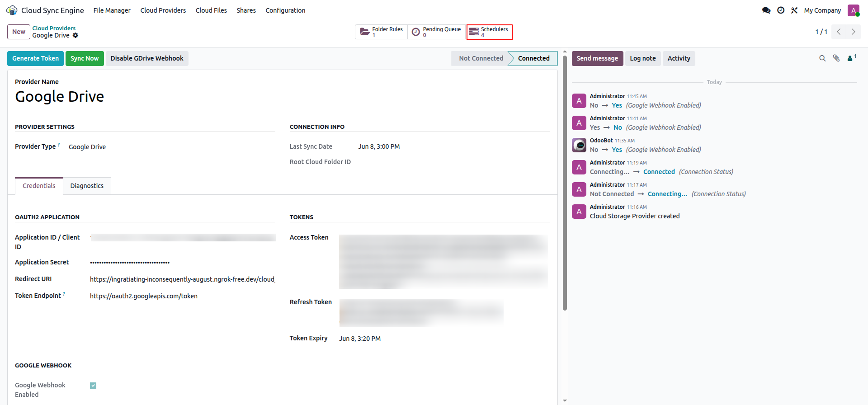Search messages in chatter

pyautogui.click(x=822, y=58)
